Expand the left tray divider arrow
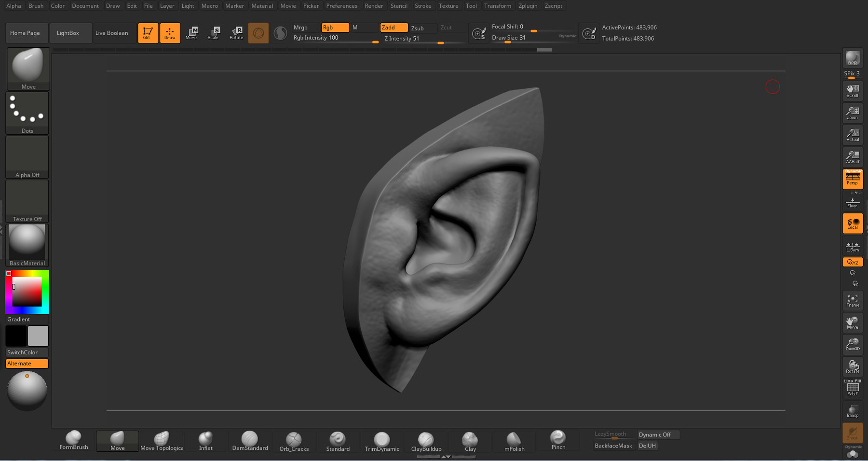This screenshot has height=461, width=868. [x=2, y=231]
